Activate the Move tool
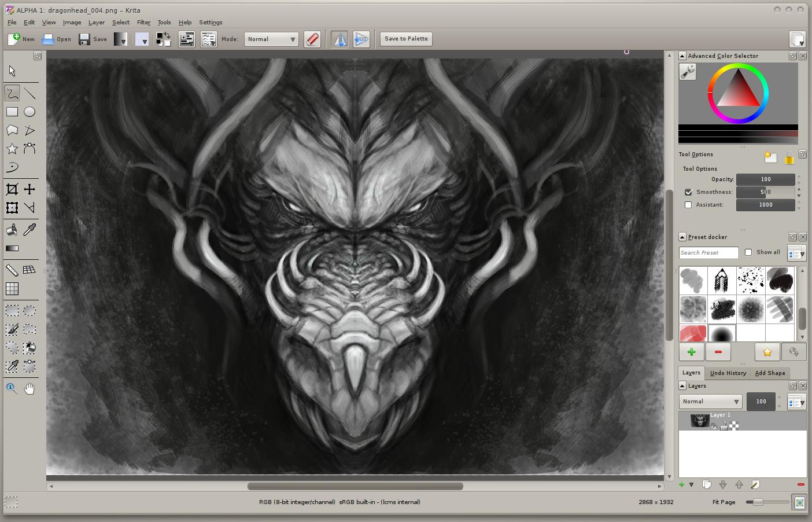This screenshot has width=812, height=522. (29, 189)
